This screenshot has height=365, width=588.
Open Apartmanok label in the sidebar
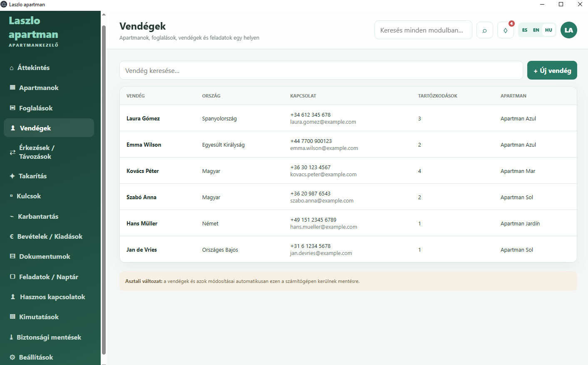(x=39, y=87)
